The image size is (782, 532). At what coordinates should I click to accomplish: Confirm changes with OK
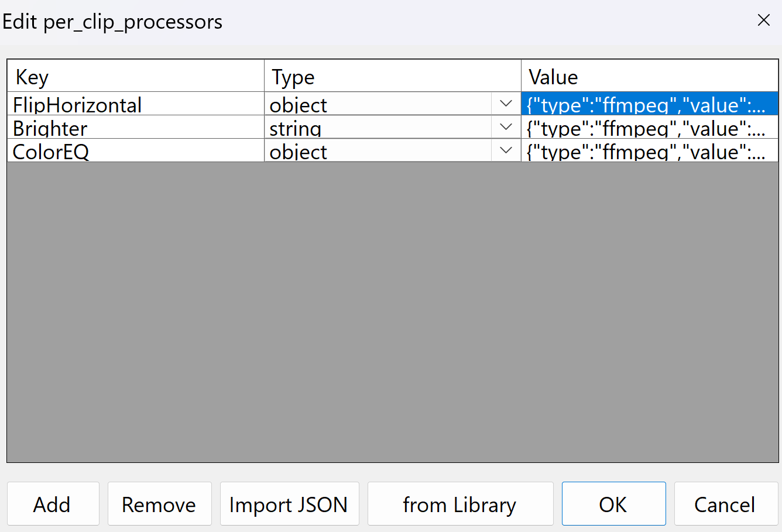(x=613, y=504)
